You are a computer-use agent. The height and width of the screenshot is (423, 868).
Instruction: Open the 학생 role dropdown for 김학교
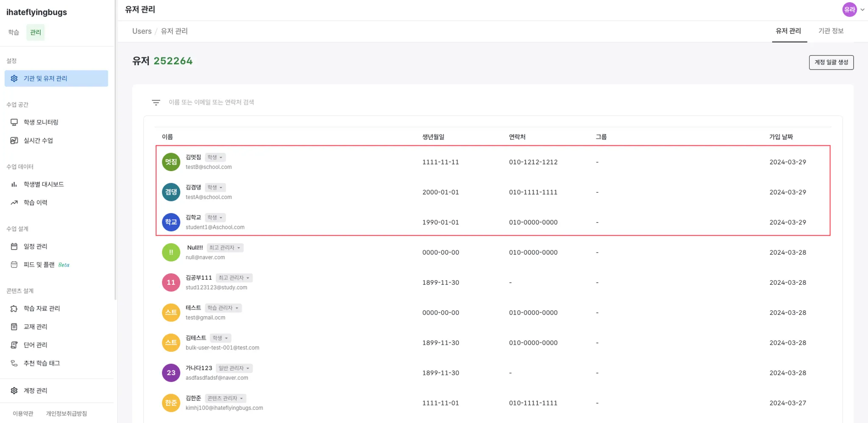tap(215, 217)
